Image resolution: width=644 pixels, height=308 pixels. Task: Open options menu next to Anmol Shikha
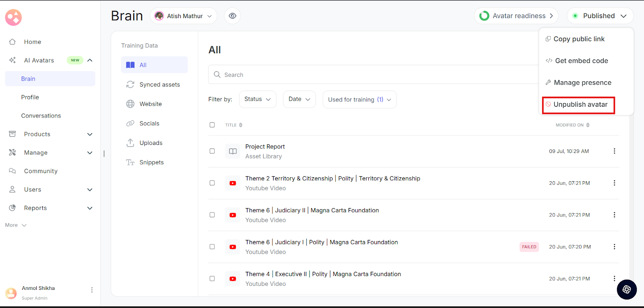[92, 290]
